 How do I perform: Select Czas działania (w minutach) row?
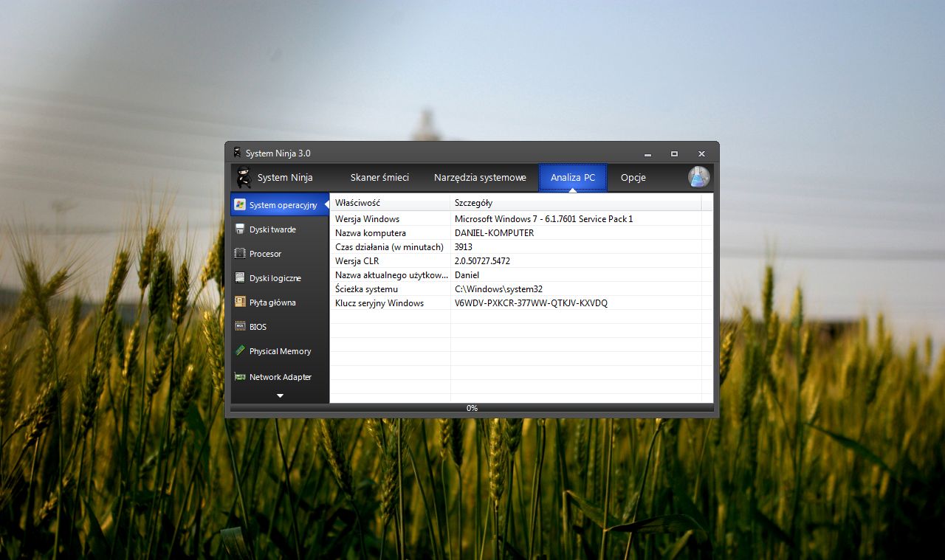click(521, 247)
